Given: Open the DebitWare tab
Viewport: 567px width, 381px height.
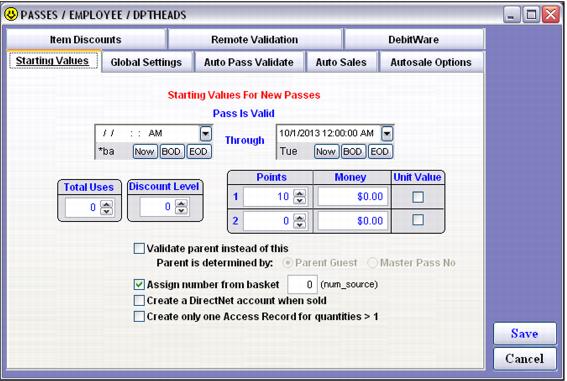Looking at the screenshot, I should pyautogui.click(x=413, y=39).
